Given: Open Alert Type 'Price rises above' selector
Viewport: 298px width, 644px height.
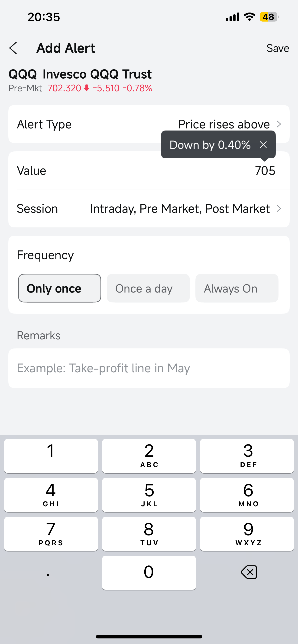Looking at the screenshot, I should [149, 124].
